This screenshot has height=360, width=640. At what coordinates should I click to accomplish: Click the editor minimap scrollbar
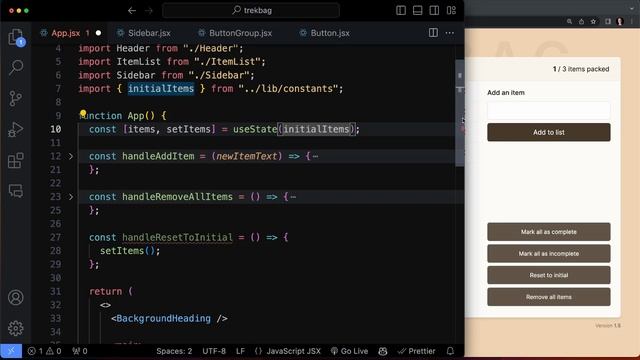pos(460,113)
